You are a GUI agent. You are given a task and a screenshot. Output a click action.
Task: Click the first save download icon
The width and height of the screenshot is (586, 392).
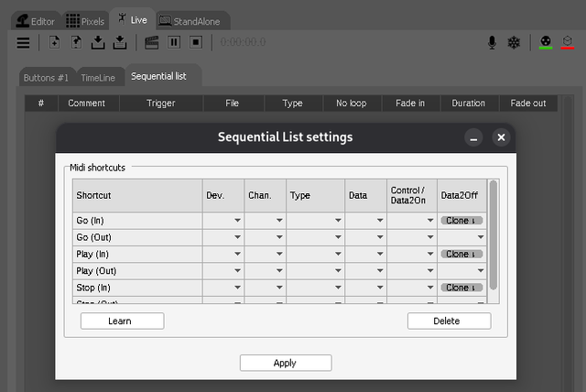[98, 42]
